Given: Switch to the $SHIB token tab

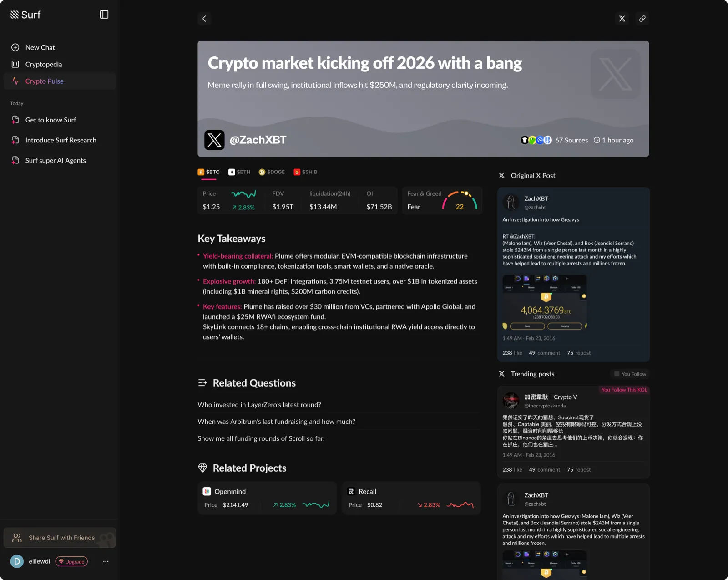Looking at the screenshot, I should click(305, 172).
